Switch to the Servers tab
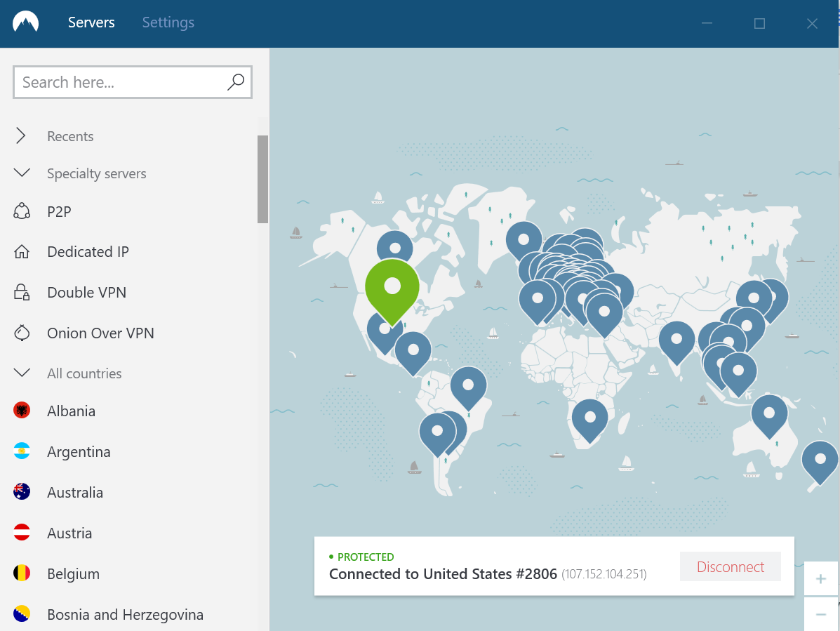Screen dimensions: 840x631 point(91,22)
